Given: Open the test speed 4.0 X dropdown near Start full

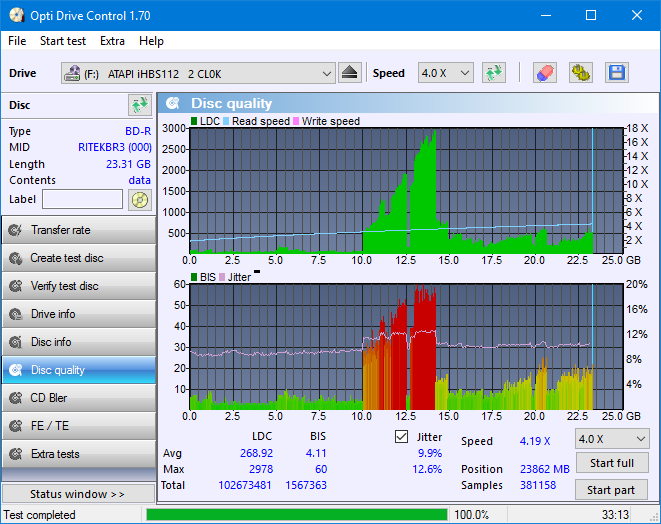Looking at the screenshot, I should [612, 439].
